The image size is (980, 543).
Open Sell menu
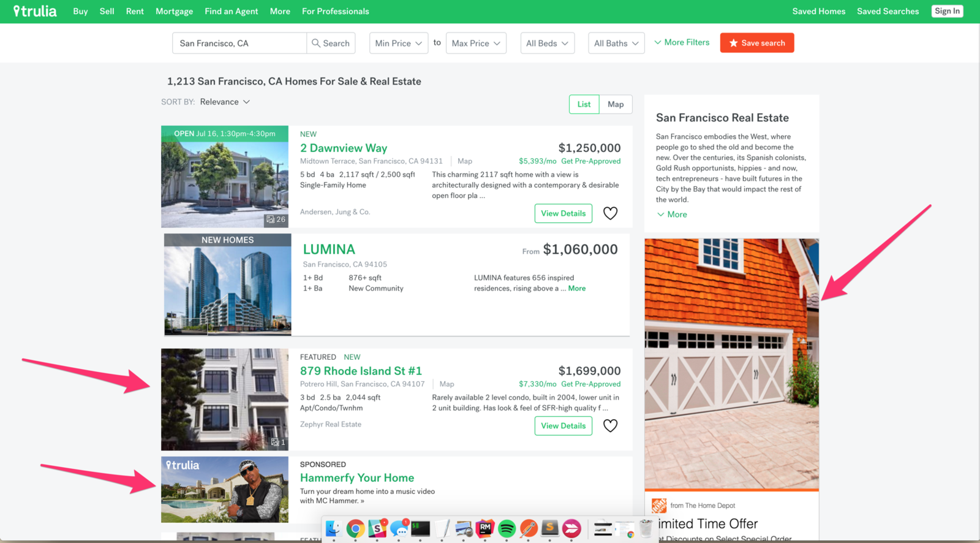pos(107,11)
